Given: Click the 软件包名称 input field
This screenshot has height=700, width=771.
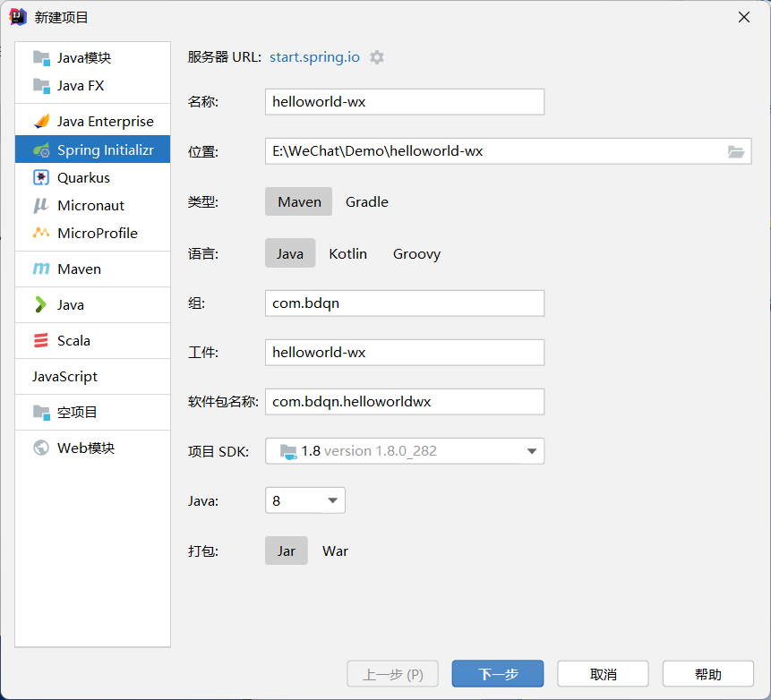Looking at the screenshot, I should [405, 402].
